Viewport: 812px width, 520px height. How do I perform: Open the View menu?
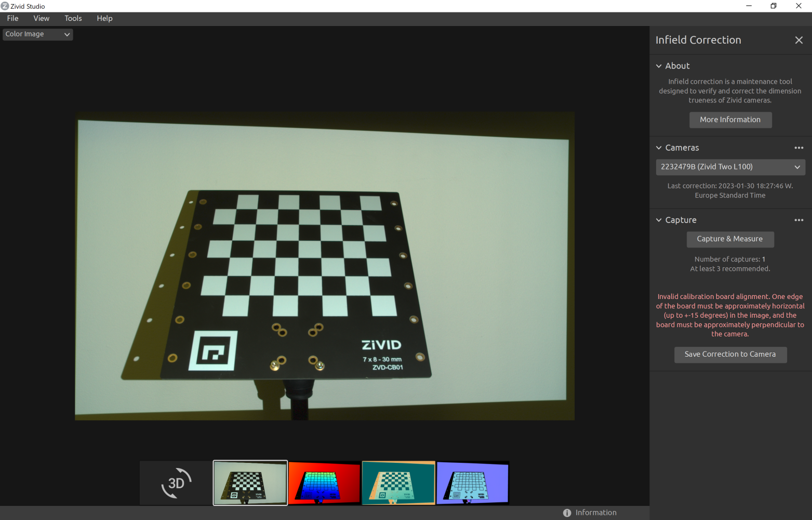tap(42, 18)
